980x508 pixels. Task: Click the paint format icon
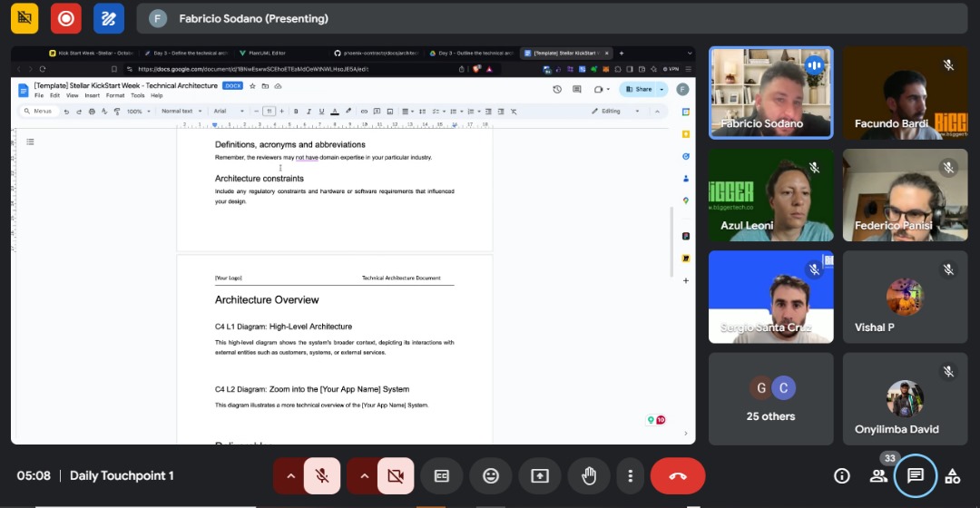(x=117, y=112)
